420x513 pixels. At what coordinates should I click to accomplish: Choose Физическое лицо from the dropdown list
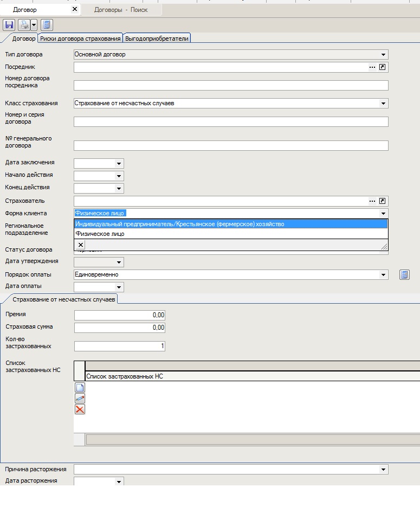[x=100, y=234]
